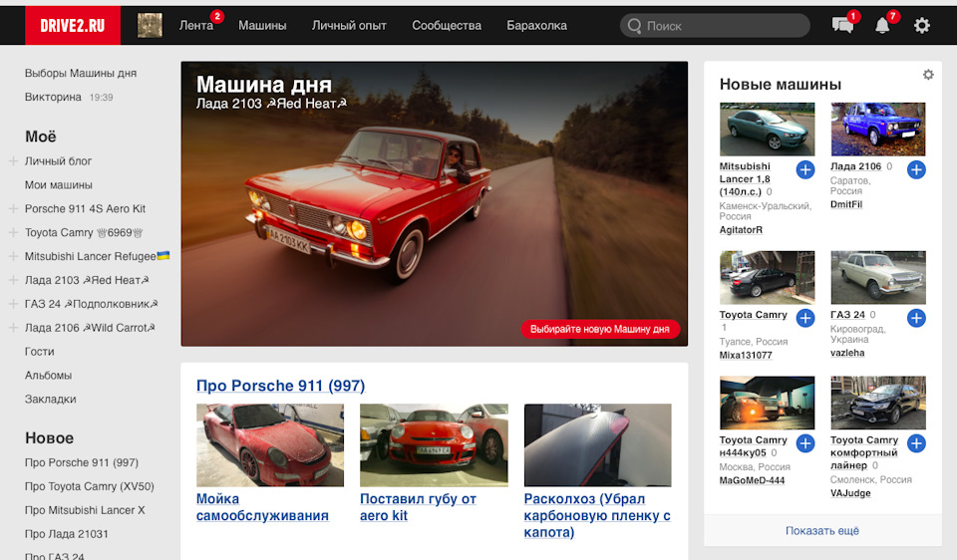957x560 pixels.
Task: Open user VAJudge profile link
Action: [850, 493]
